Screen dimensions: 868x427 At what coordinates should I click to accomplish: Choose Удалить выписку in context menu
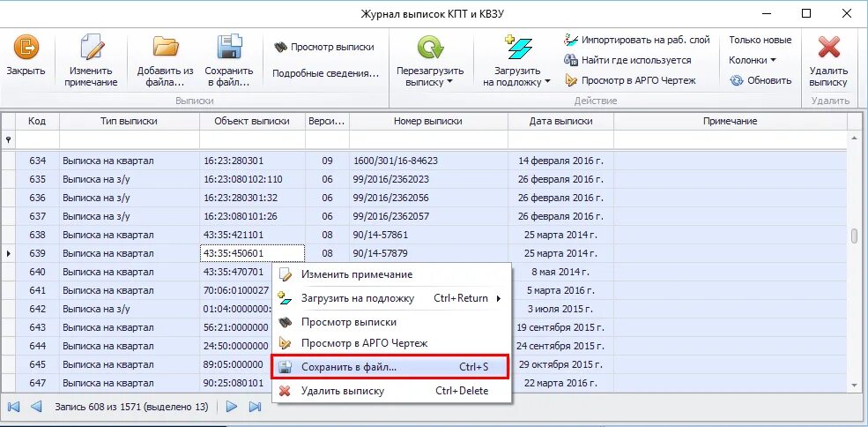coord(392,391)
